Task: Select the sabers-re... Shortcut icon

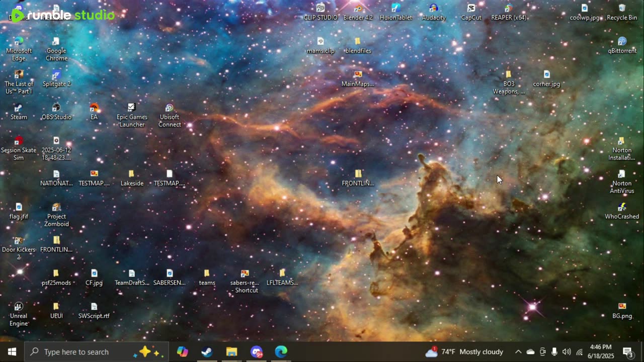Action: coord(245,282)
